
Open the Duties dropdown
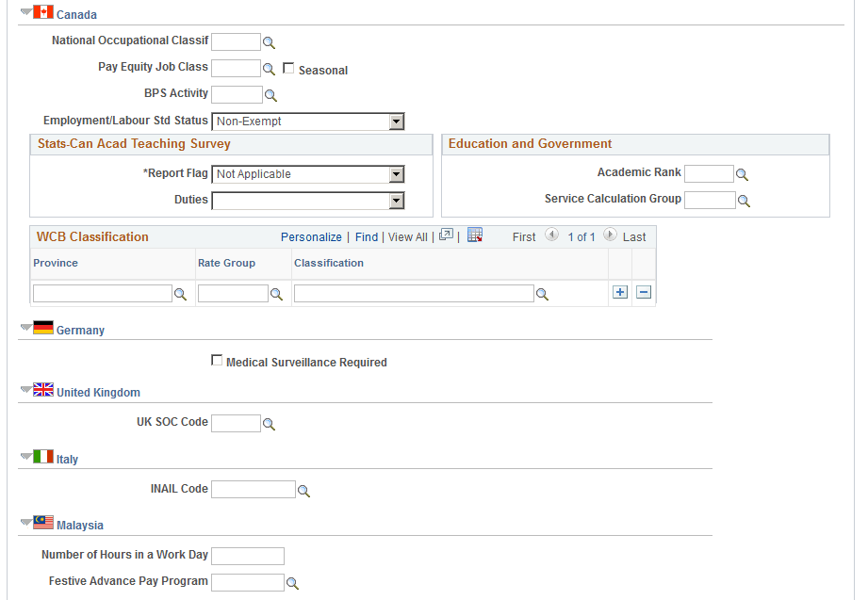pyautogui.click(x=397, y=200)
